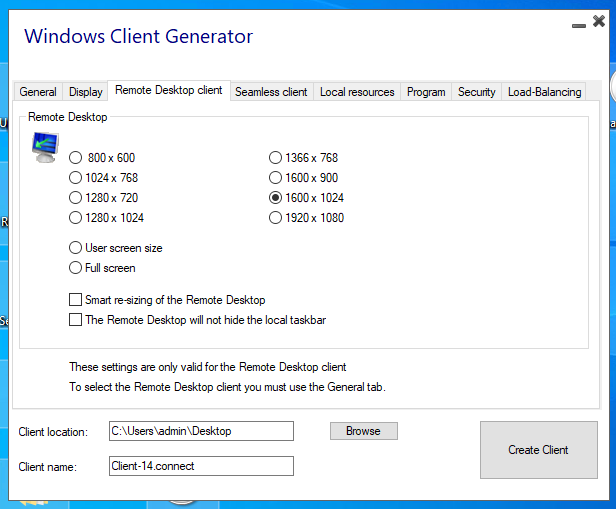Select the Full screen option
Screen dimensions: 616x509
(76, 268)
